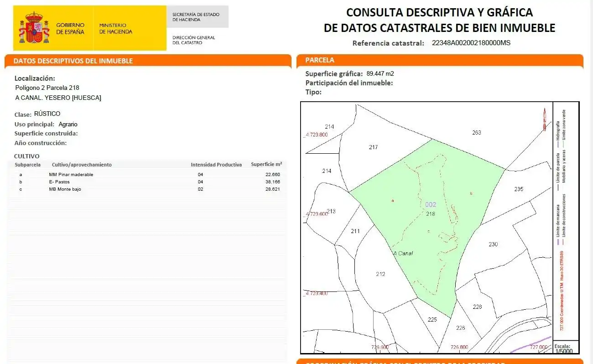This screenshot has height=364, width=593.
Task: Click 'Participación del inmueble:' label
Action: pos(349,83)
